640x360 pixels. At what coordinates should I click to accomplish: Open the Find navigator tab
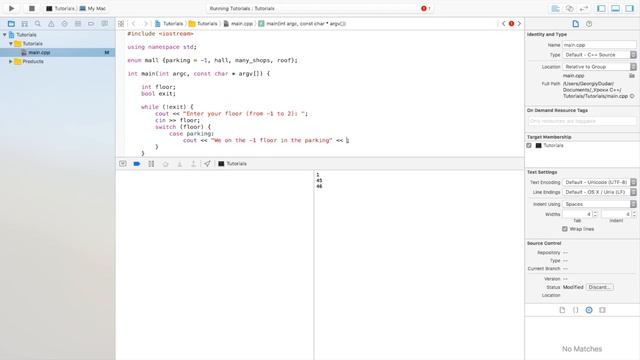point(38,24)
